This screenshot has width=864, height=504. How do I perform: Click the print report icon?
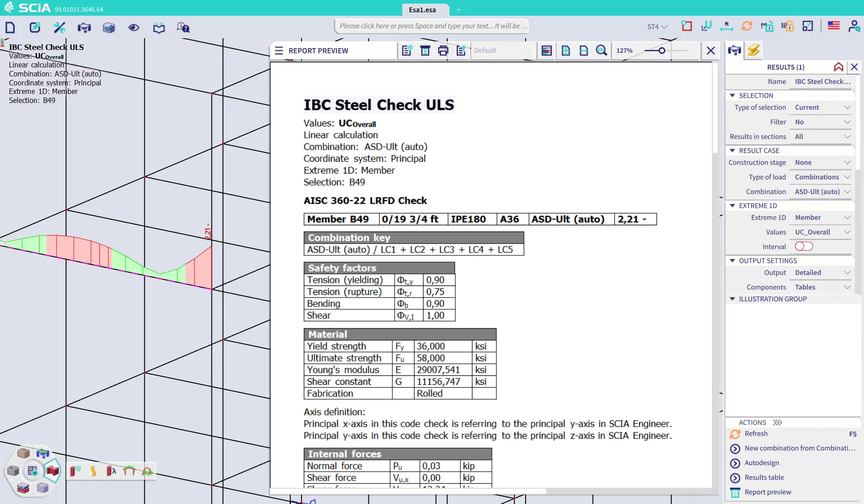(x=443, y=50)
